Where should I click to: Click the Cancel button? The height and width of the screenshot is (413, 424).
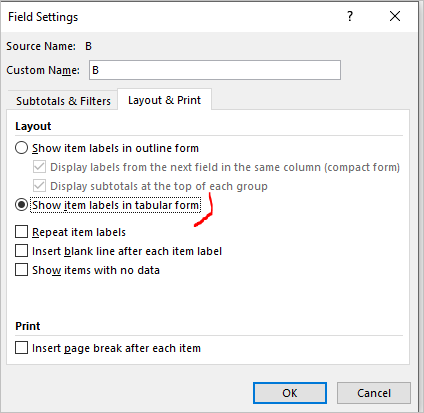[374, 393]
